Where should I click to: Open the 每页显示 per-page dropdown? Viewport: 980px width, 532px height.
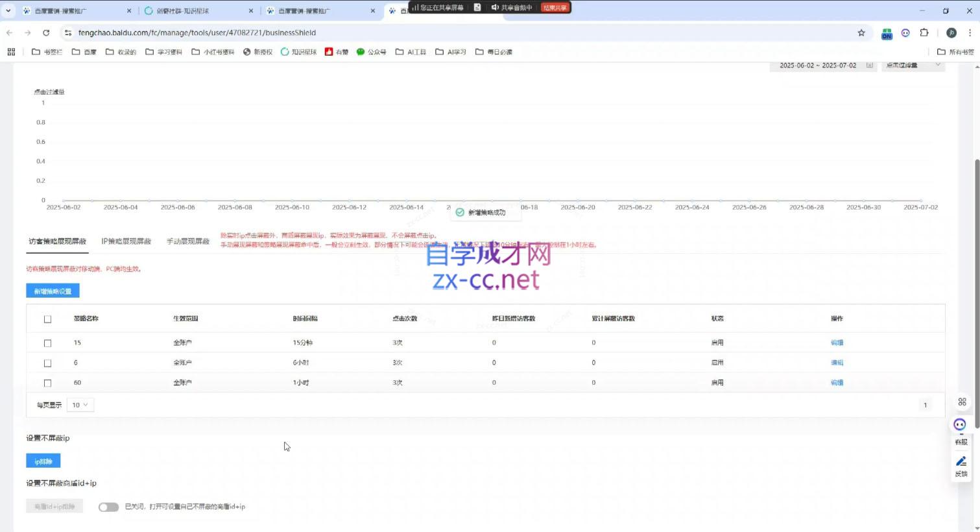coord(80,404)
